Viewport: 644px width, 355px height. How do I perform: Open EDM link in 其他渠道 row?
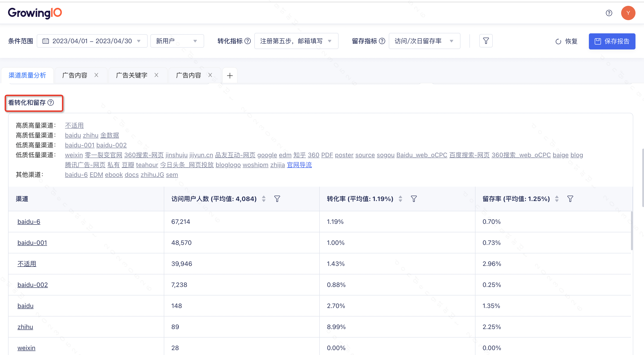(x=96, y=175)
